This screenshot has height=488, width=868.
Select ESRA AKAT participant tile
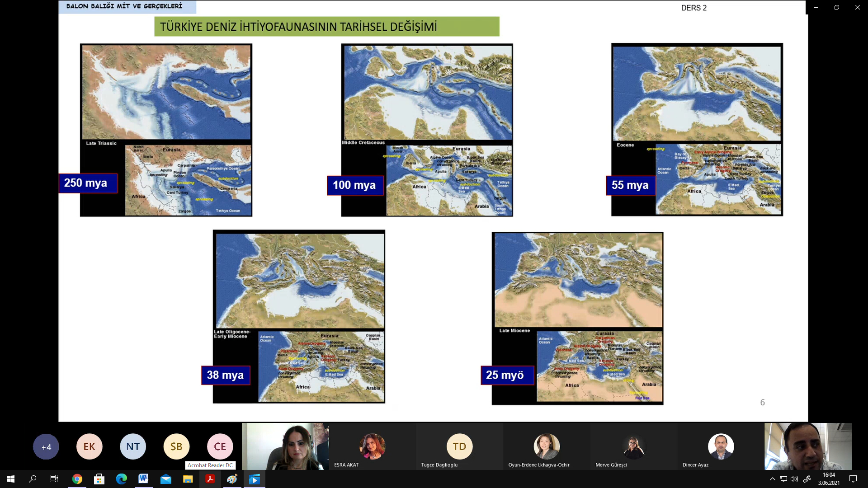[372, 446]
